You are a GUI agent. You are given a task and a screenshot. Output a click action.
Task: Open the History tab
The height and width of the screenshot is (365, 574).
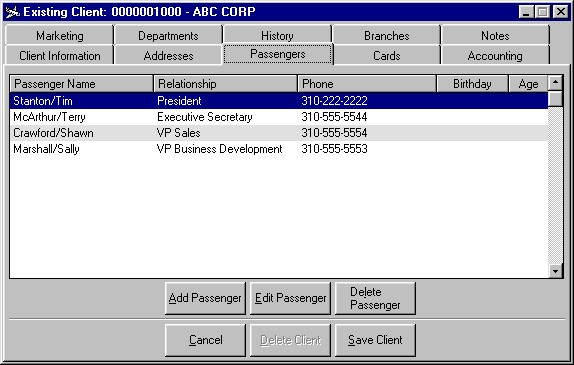pyautogui.click(x=277, y=35)
